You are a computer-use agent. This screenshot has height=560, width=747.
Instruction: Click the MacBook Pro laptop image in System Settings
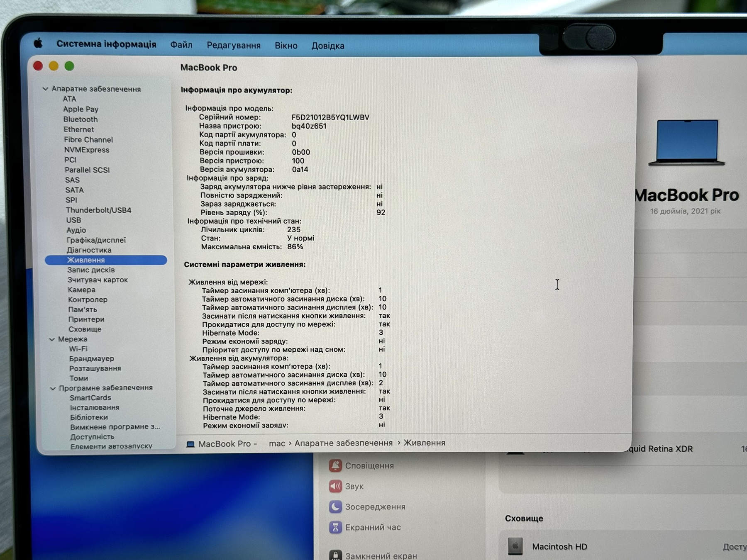tap(687, 143)
